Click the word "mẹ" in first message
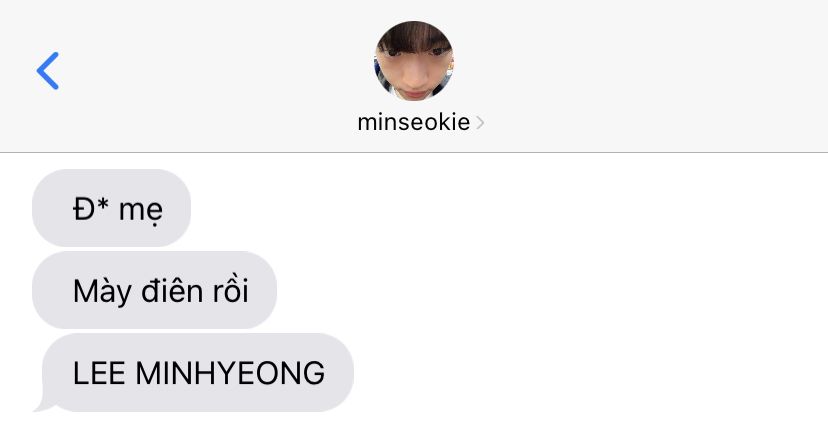828x431 pixels. [x=140, y=211]
